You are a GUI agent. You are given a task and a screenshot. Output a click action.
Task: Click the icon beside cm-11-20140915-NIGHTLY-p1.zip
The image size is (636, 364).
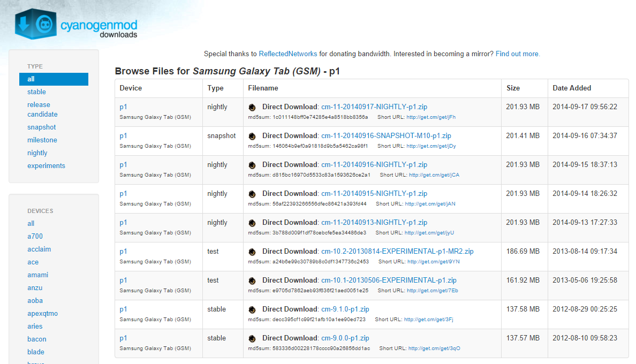tap(252, 194)
